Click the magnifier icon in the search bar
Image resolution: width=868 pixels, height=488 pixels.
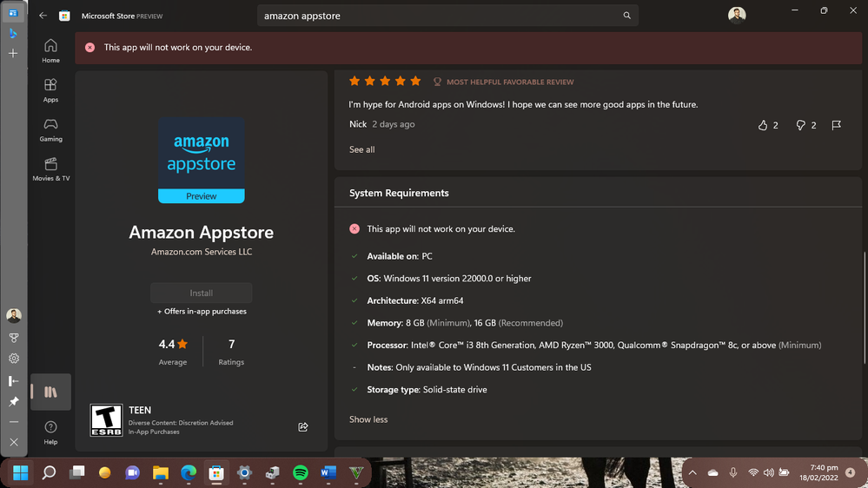[626, 16]
